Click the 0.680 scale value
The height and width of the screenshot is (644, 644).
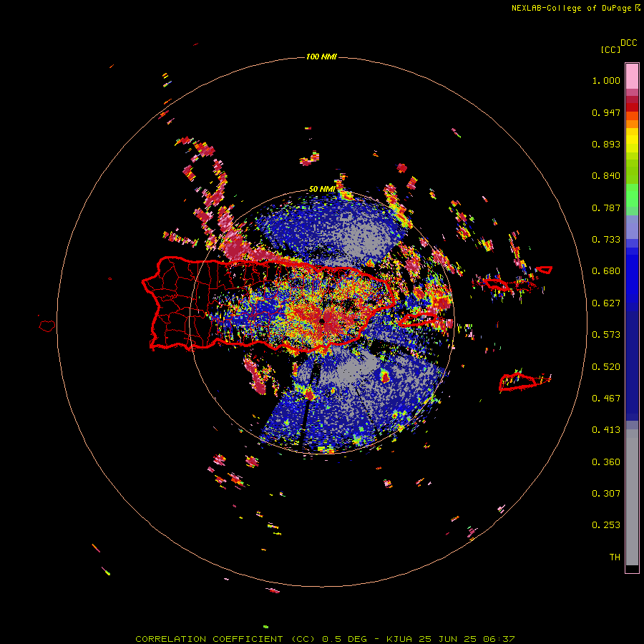606,271
